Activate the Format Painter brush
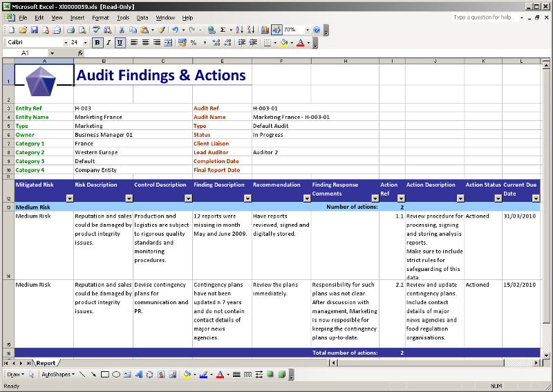 point(161,30)
